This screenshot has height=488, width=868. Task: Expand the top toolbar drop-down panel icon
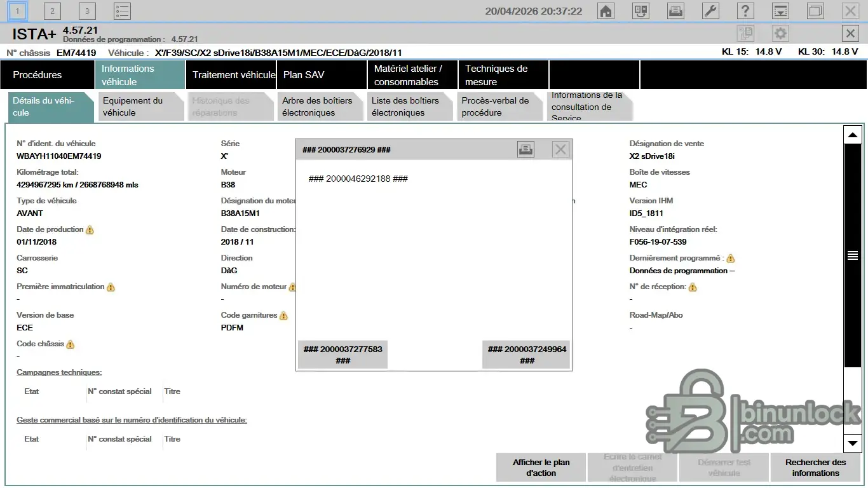tap(780, 11)
